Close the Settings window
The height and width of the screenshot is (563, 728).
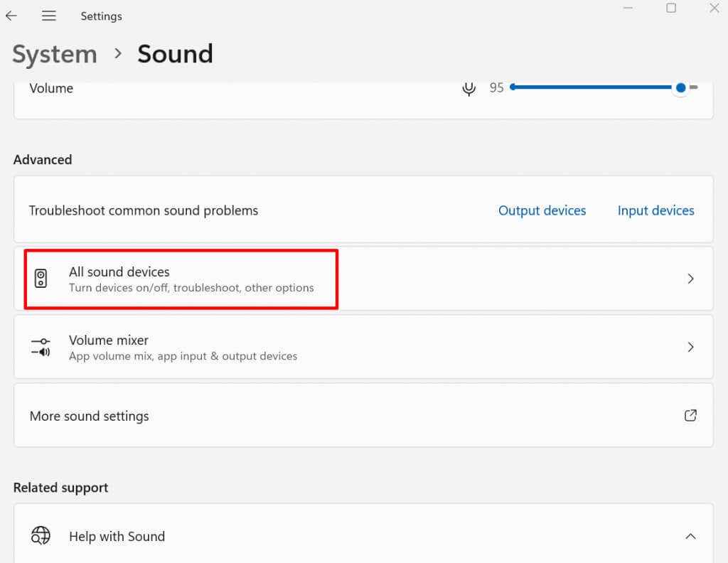click(714, 9)
